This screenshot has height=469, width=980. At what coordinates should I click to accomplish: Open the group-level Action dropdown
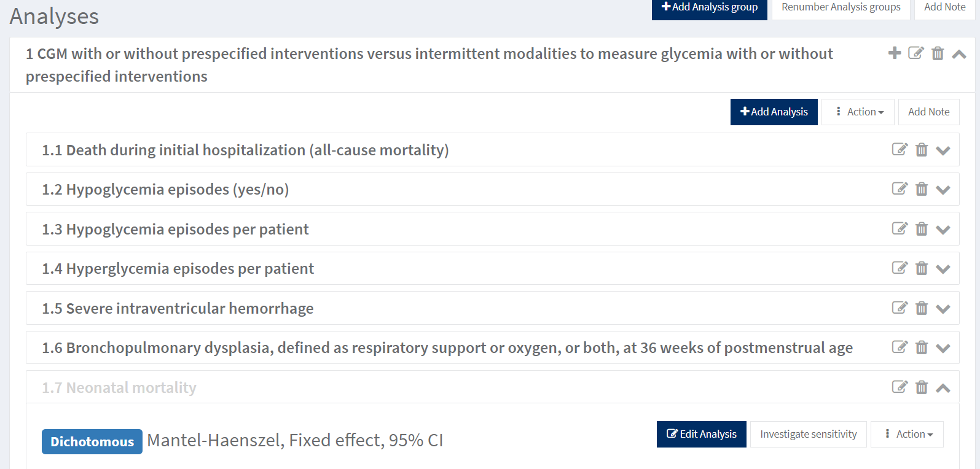coord(858,112)
